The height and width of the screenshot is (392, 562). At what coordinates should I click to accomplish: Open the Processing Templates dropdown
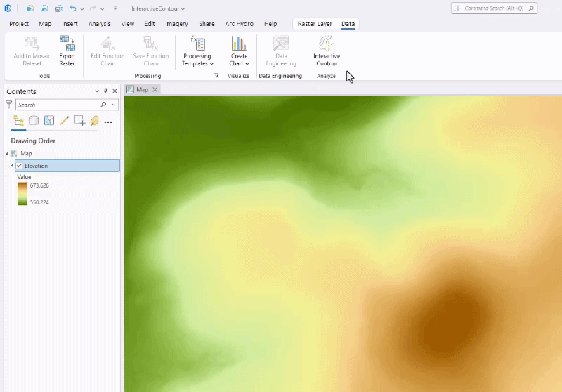click(197, 51)
